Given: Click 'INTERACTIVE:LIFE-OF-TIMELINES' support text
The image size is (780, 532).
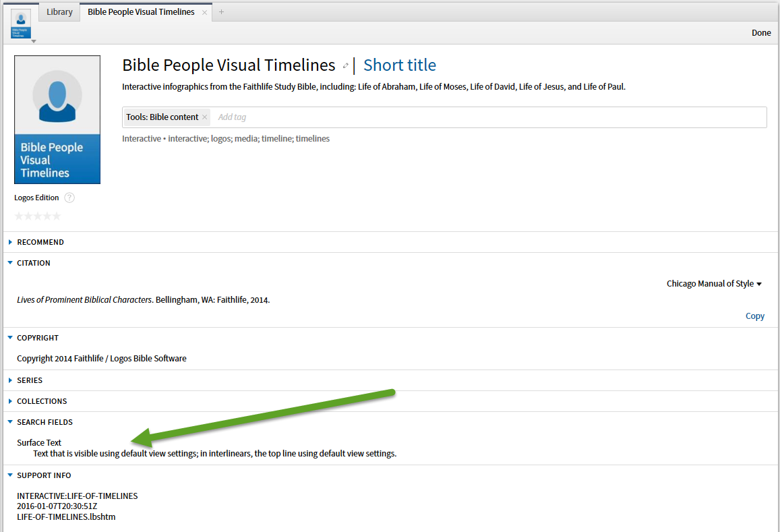Looking at the screenshot, I should tap(77, 496).
